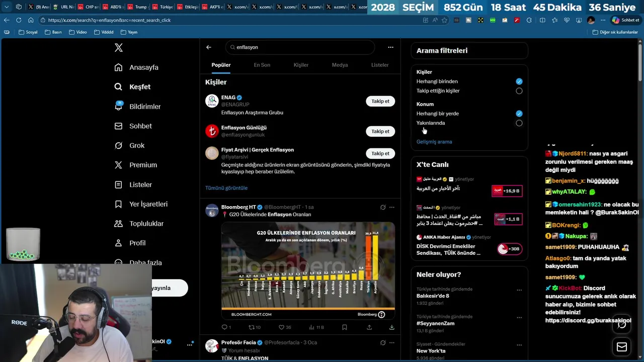Switch to the Kişiler tab
This screenshot has width=644, height=362.
(301, 65)
